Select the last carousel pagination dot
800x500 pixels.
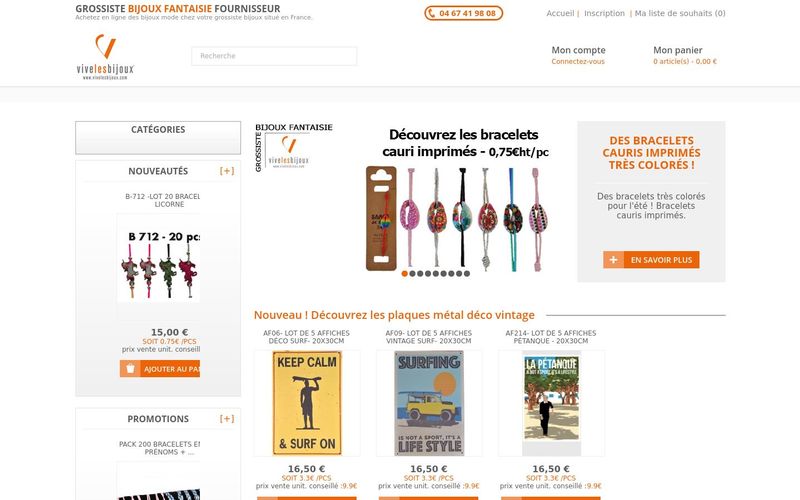[467, 273]
